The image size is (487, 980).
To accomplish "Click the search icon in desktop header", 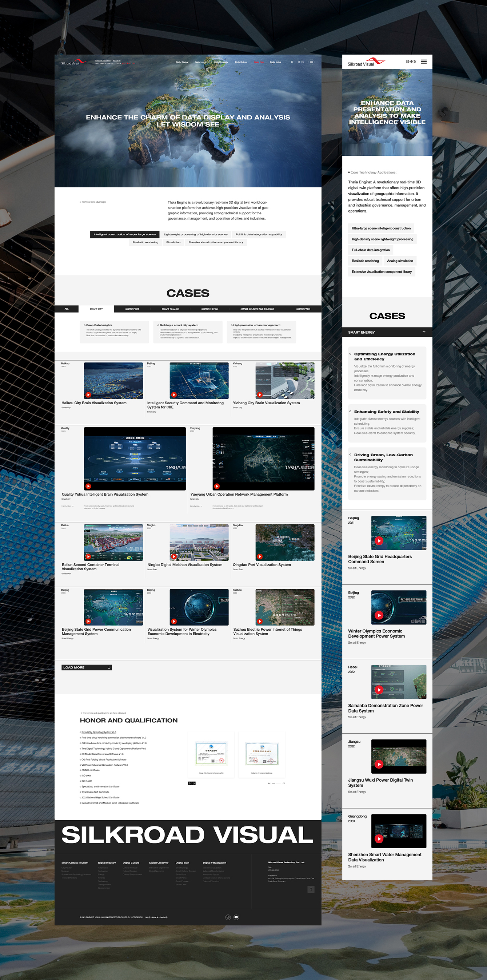I will coord(292,62).
